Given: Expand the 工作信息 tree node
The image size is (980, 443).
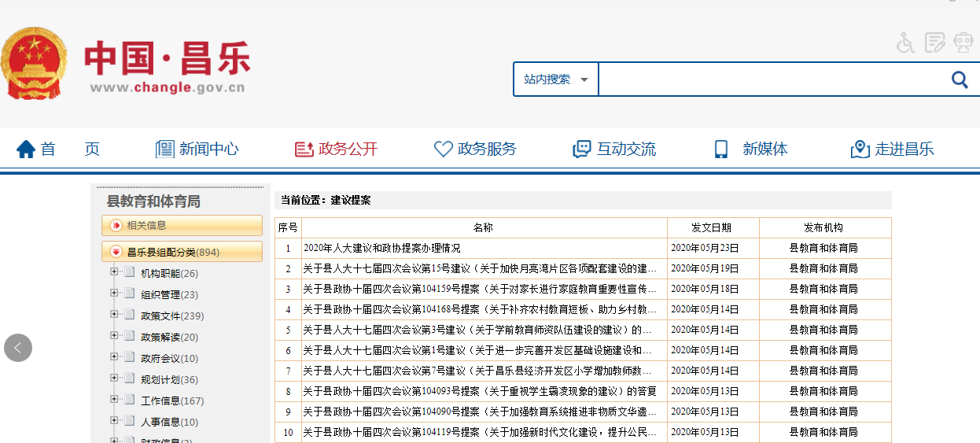Looking at the screenshot, I should (x=114, y=400).
